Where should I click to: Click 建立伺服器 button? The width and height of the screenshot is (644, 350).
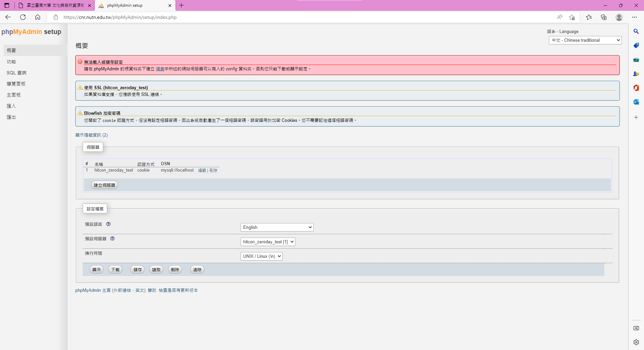tap(105, 185)
